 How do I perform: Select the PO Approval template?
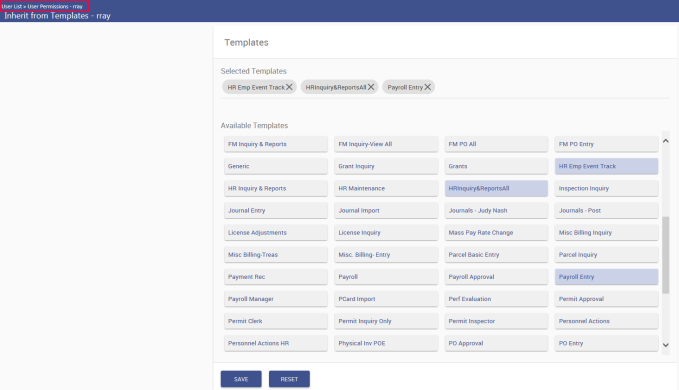[x=496, y=343]
